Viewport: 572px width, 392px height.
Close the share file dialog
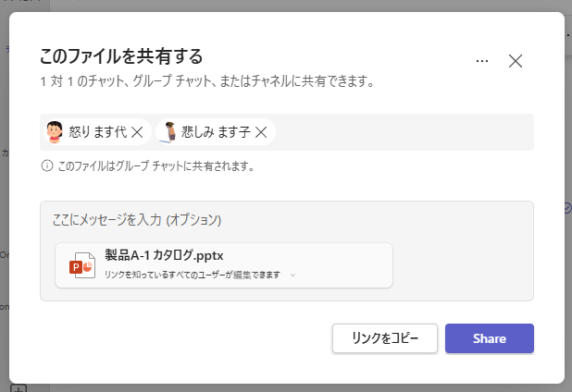click(x=516, y=61)
